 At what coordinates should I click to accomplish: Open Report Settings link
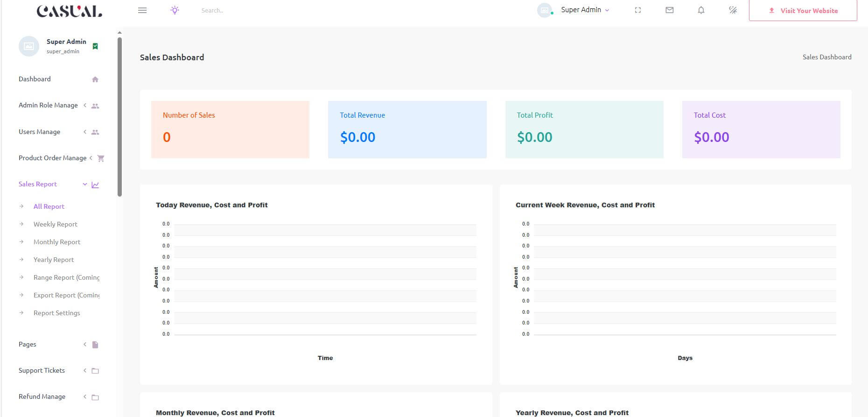tap(56, 313)
